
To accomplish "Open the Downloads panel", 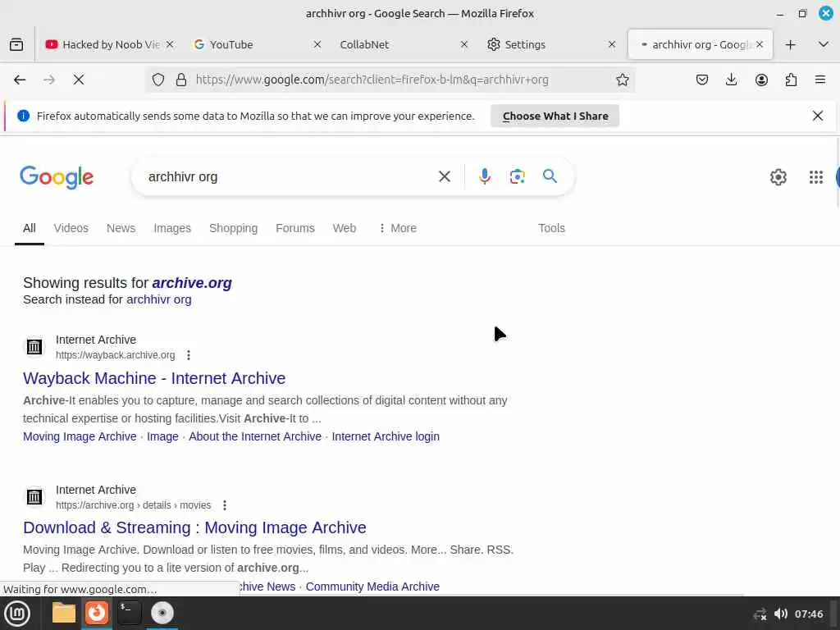I will point(731,80).
